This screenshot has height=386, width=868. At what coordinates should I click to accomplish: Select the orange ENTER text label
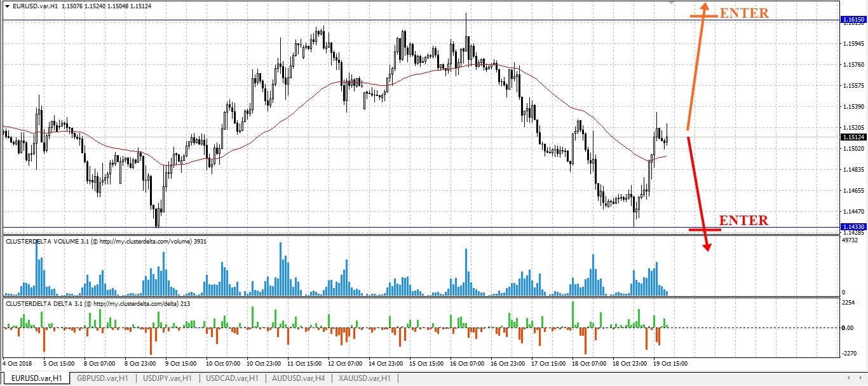click(x=744, y=13)
